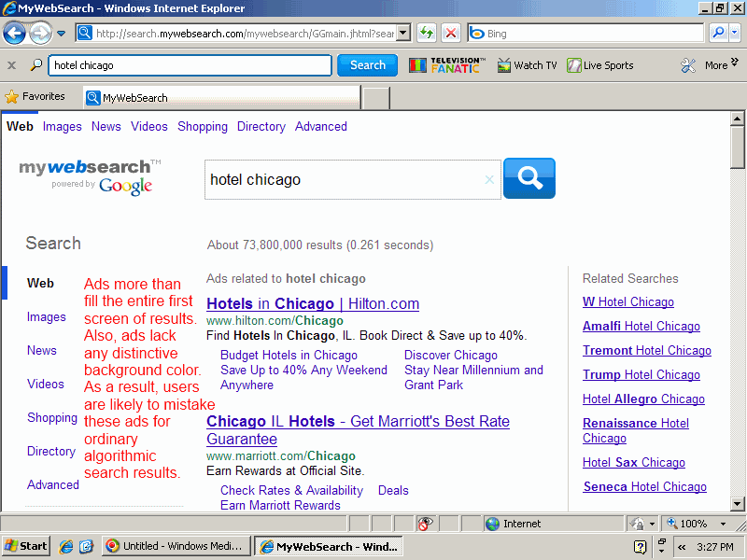
Task: Switch to Images in the top navigation
Action: click(62, 127)
